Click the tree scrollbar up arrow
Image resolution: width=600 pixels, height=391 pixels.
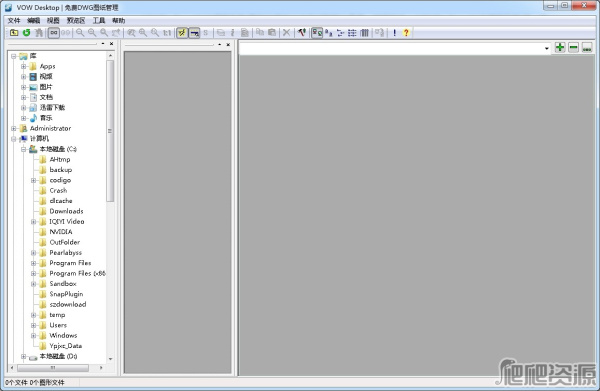click(110, 56)
